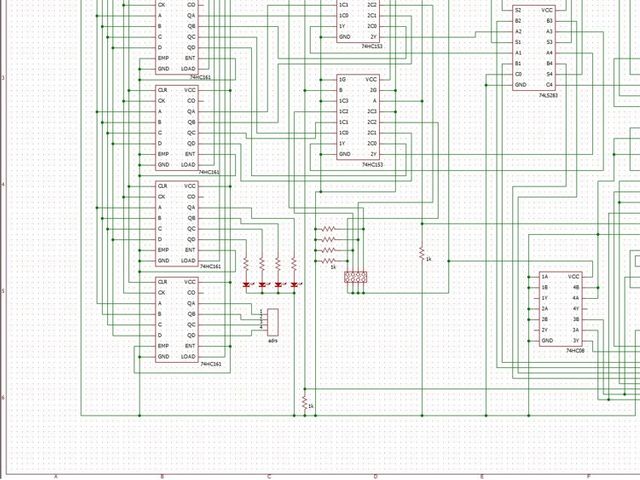Select the four-position DIP switch block
This screenshot has width=640, height=480.
pyautogui.click(x=356, y=277)
